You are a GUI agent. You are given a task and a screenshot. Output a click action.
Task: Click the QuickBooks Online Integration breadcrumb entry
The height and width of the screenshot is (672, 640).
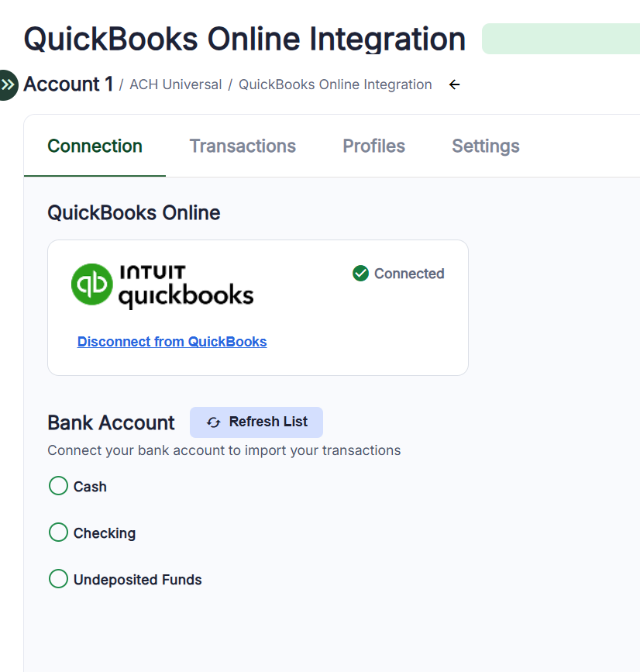[335, 84]
